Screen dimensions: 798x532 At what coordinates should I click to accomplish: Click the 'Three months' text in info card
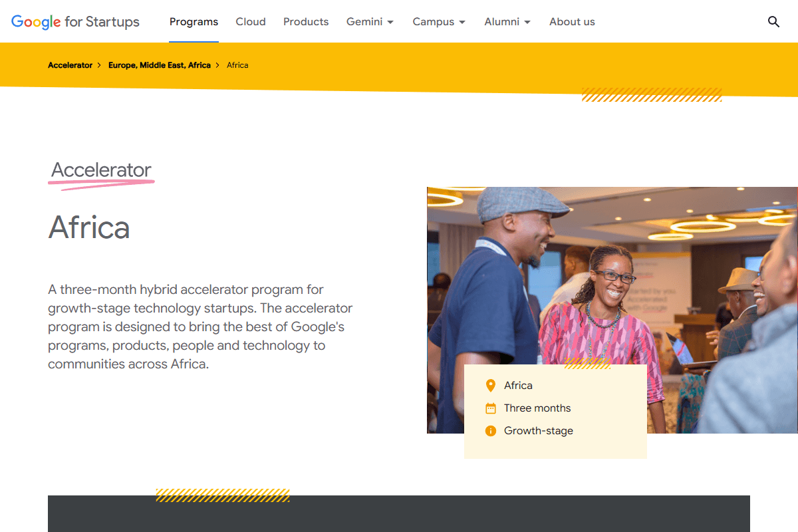(537, 408)
